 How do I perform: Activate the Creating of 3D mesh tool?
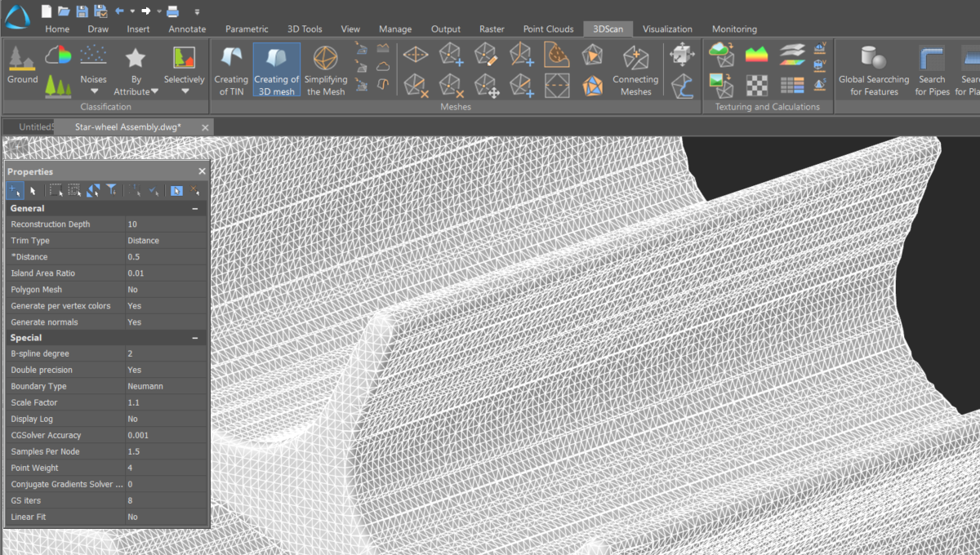tap(277, 69)
